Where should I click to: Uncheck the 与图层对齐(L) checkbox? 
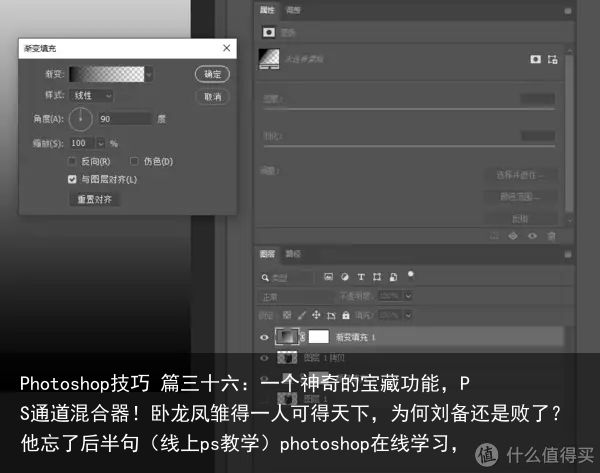click(72, 179)
